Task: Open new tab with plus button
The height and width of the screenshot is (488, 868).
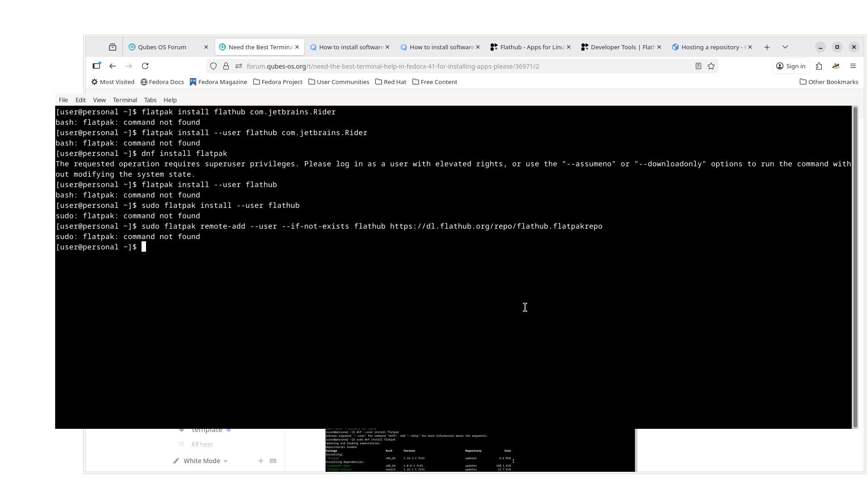Action: [x=767, y=47]
